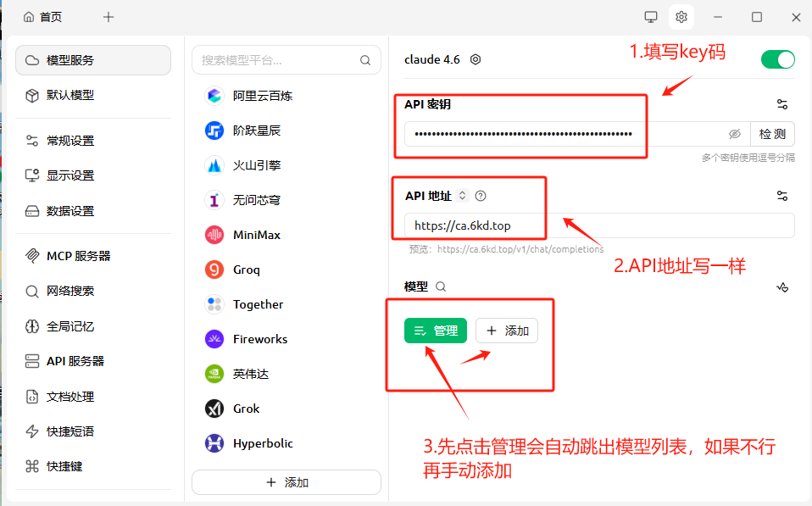Search models with 模型 magnifier icon
The height and width of the screenshot is (506, 812).
pyautogui.click(x=441, y=286)
